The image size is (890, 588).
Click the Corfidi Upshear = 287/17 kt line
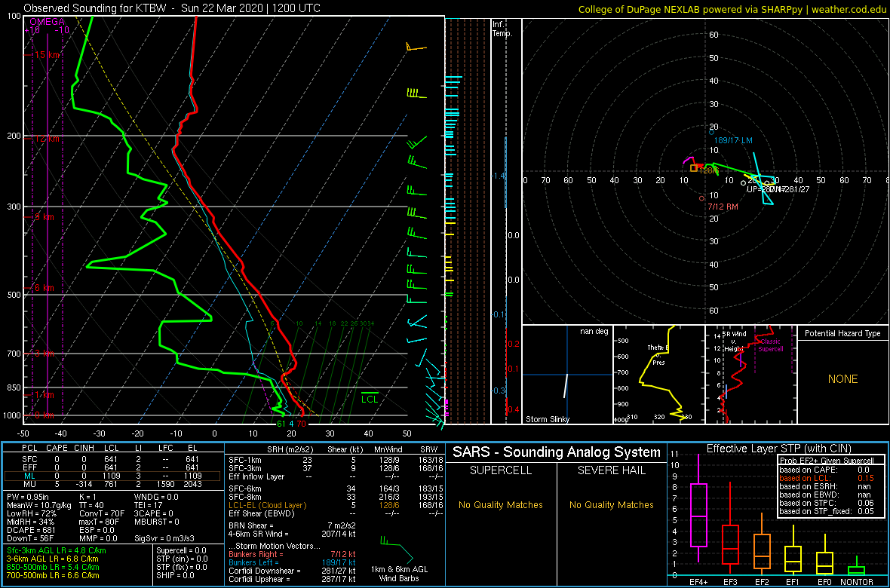[292, 579]
